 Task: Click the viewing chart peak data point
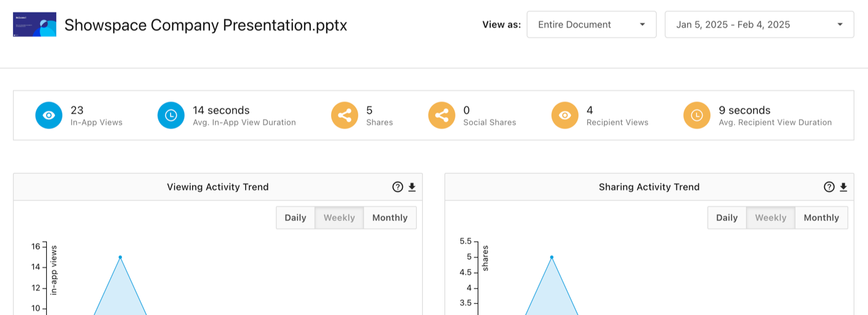tap(120, 257)
